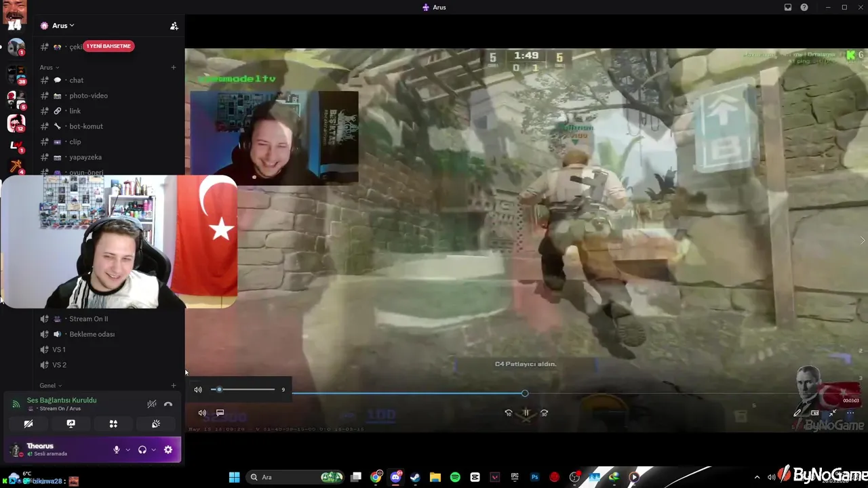Click next arrow at stream right edge

(x=863, y=241)
